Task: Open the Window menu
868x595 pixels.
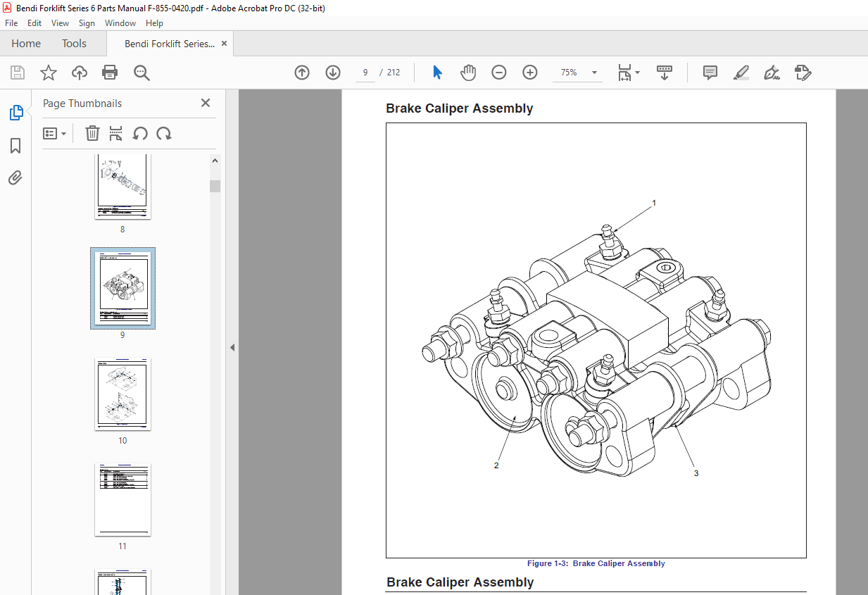Action: [120, 23]
